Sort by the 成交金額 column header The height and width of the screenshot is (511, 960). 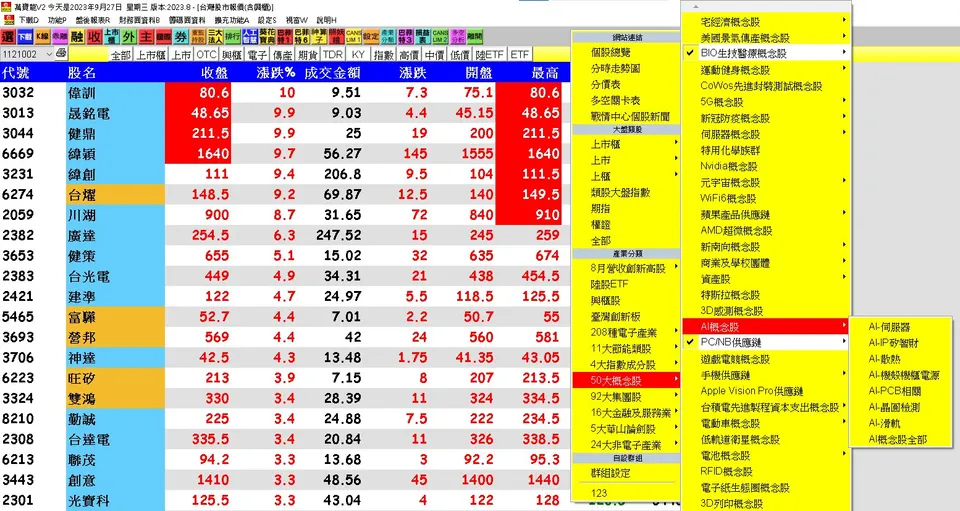click(332, 73)
